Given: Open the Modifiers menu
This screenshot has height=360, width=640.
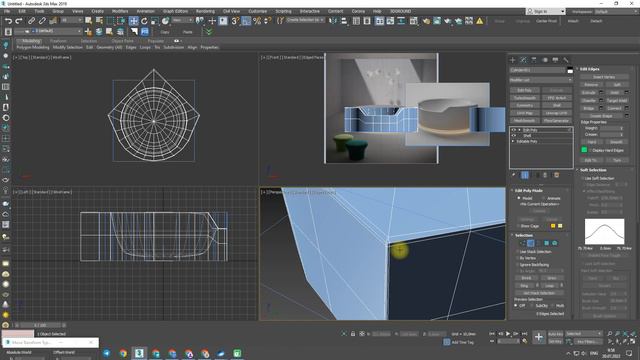Looking at the screenshot, I should click(120, 11).
